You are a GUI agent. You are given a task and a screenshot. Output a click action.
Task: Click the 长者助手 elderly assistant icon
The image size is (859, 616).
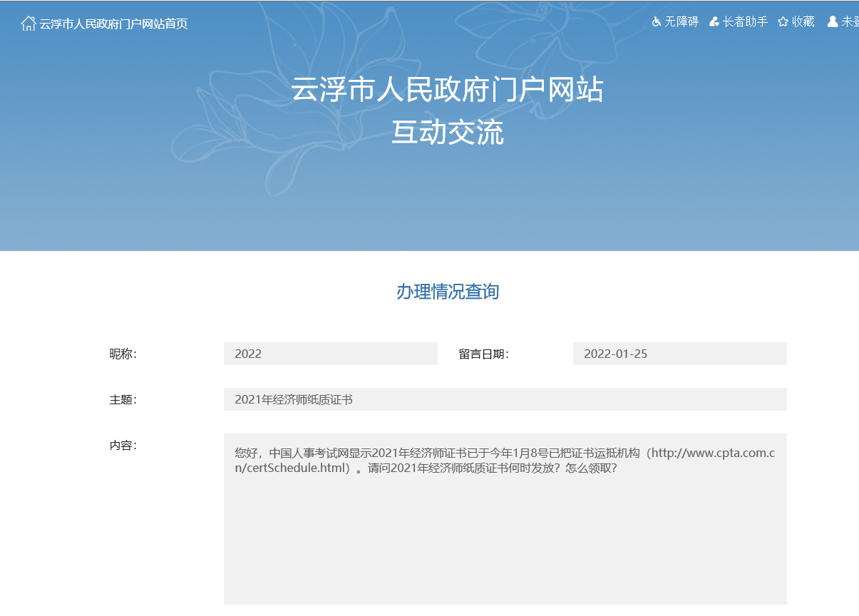point(714,22)
